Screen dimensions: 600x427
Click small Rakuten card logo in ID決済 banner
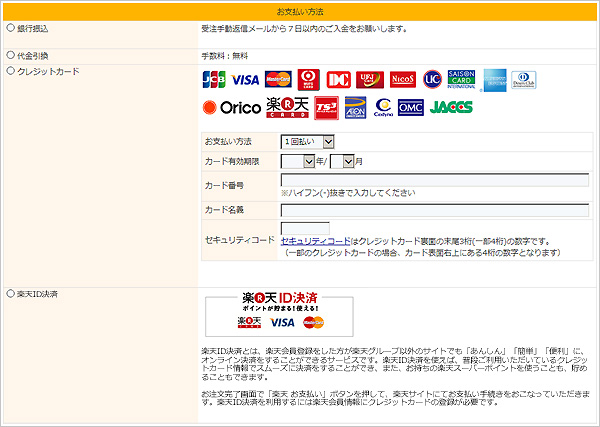point(249,322)
